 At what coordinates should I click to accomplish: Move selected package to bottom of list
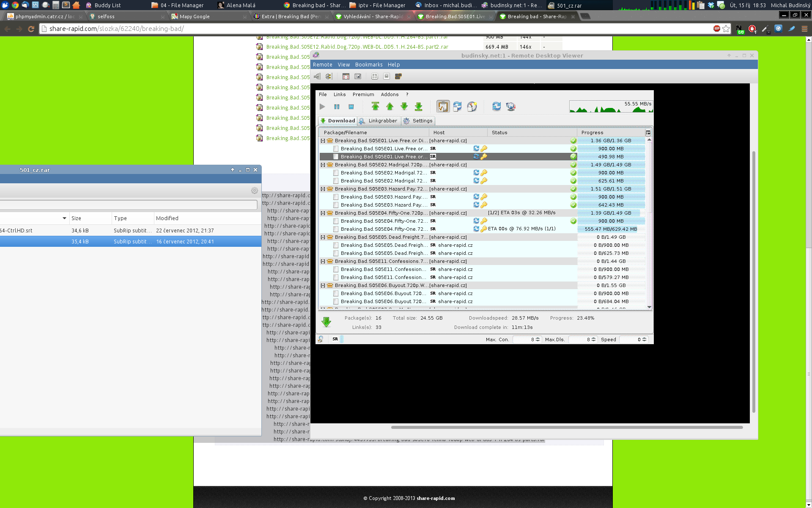coord(418,107)
